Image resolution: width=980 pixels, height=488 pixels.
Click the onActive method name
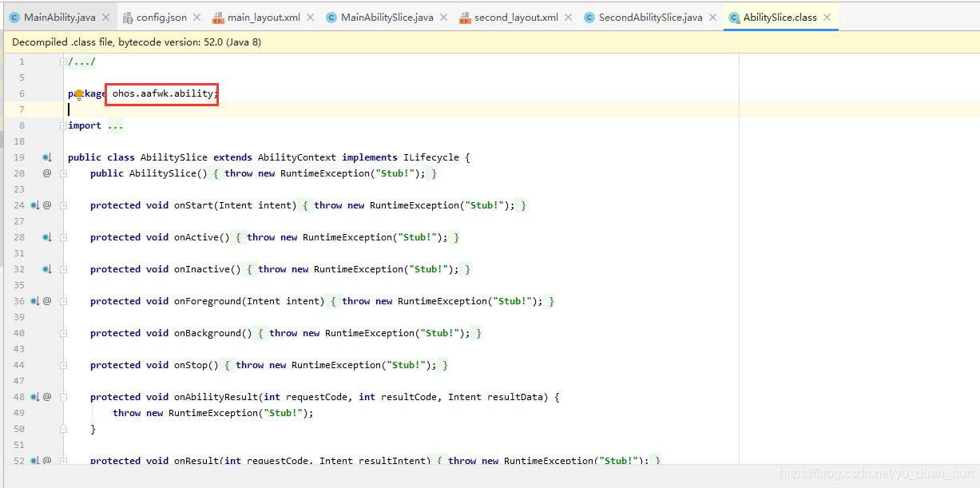(x=196, y=237)
